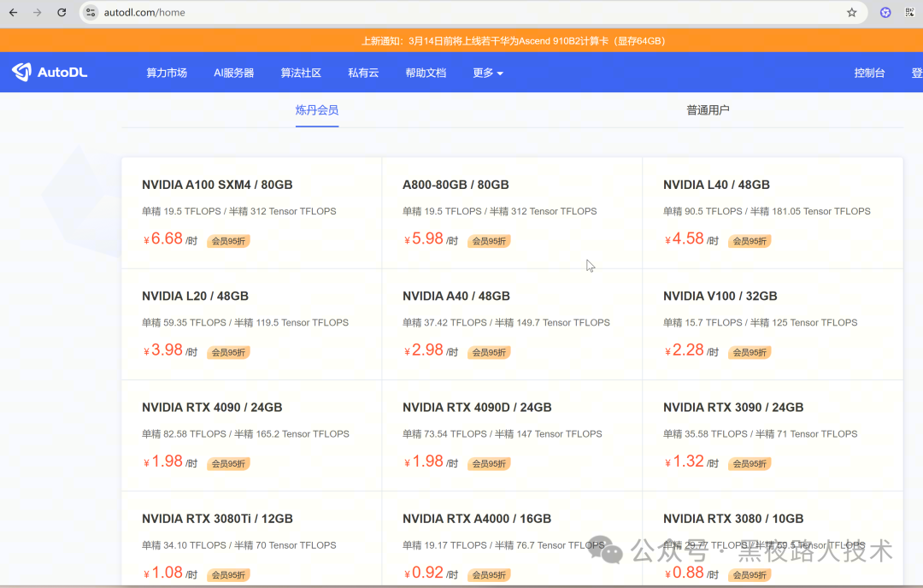Switch to the 普通用户 tab
Screen dimensions: 923x588
[x=708, y=110]
